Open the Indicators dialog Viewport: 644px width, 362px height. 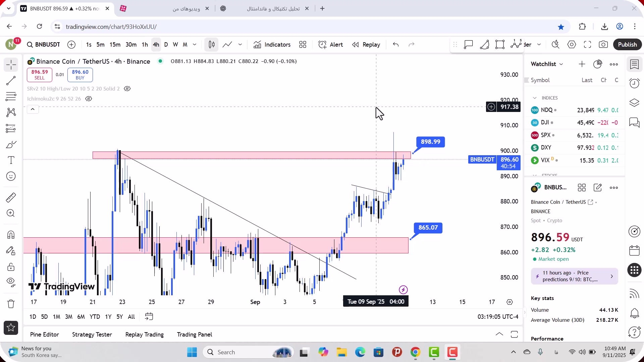[272, 45]
